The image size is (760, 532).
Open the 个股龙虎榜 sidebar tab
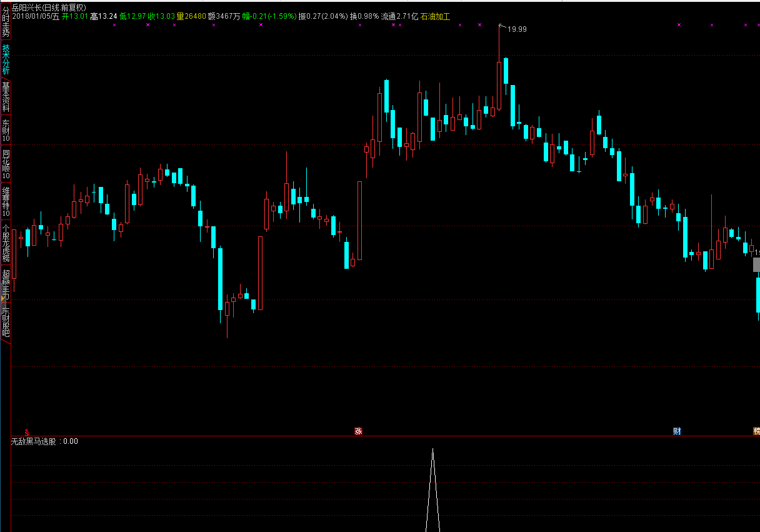point(6,243)
